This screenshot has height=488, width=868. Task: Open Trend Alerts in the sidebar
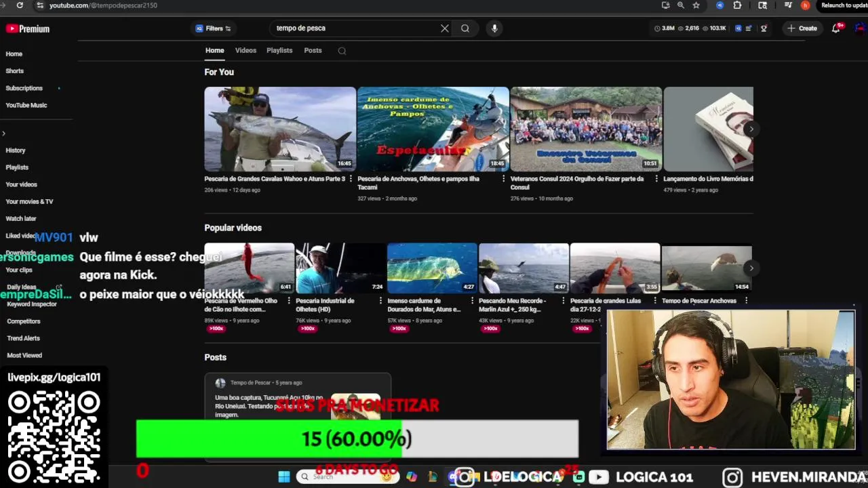click(24, 338)
